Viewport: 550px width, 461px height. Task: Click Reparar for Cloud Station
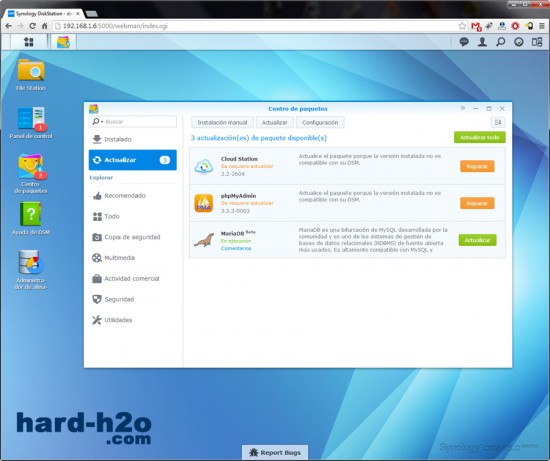point(477,166)
